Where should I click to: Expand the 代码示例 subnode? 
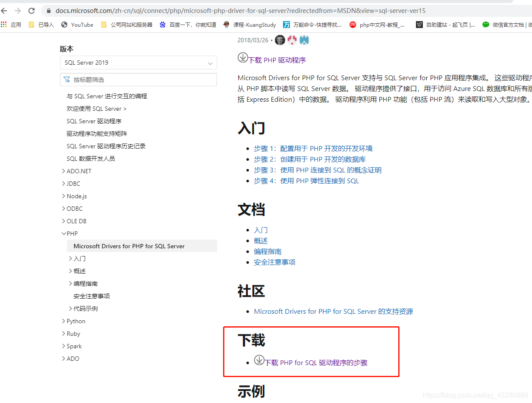[x=71, y=309]
